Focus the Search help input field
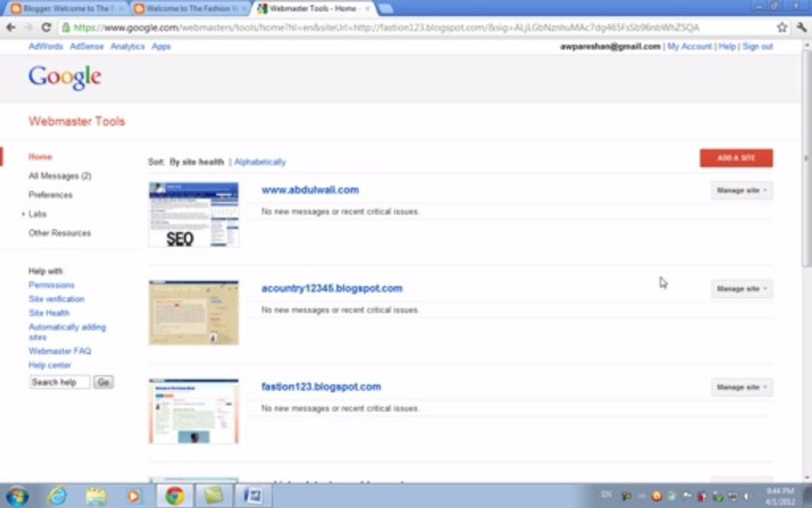 coord(59,382)
